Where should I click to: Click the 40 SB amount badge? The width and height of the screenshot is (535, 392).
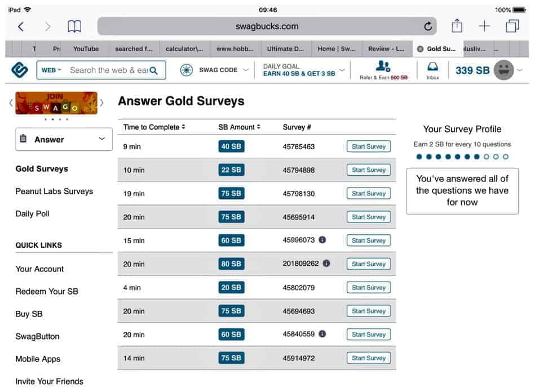[x=231, y=146]
